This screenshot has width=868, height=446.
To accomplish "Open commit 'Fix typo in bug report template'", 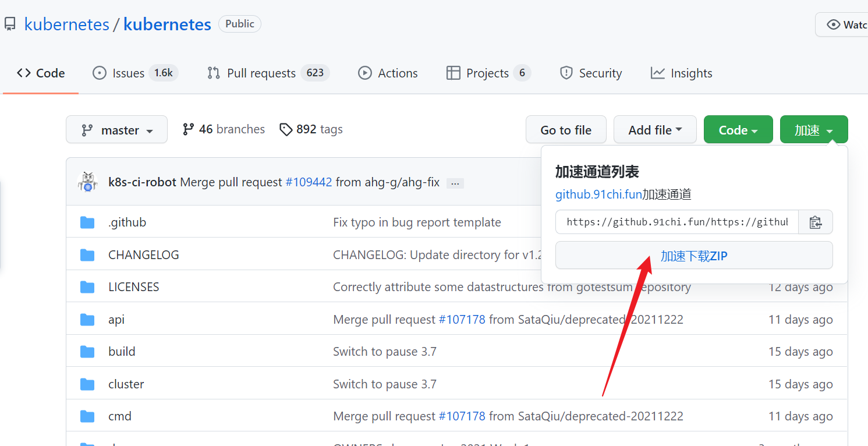I will (417, 222).
